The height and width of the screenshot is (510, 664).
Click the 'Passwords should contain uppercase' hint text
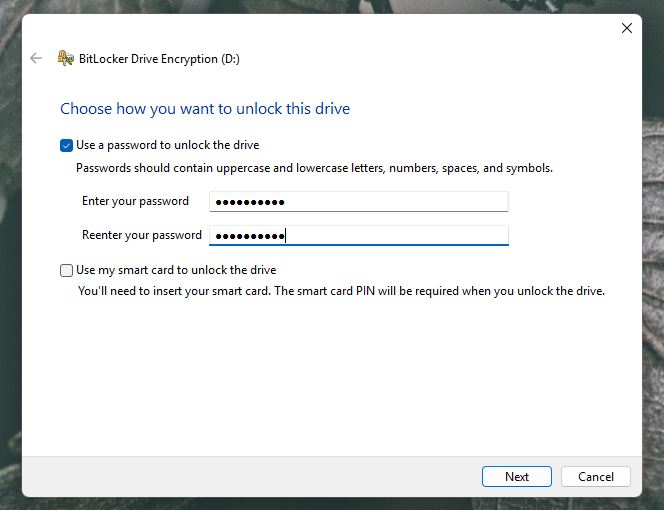click(x=314, y=168)
